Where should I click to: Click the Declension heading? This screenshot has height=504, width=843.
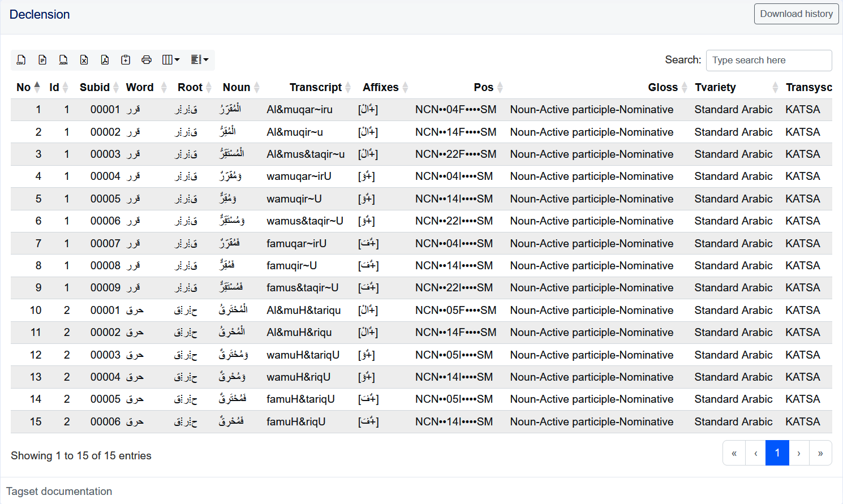[40, 15]
